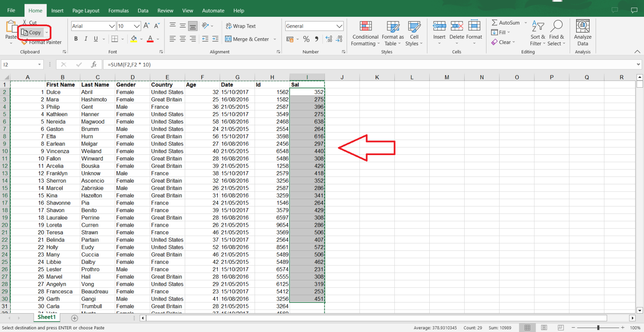Align cell text left
The image size is (644, 332).
pos(172,39)
